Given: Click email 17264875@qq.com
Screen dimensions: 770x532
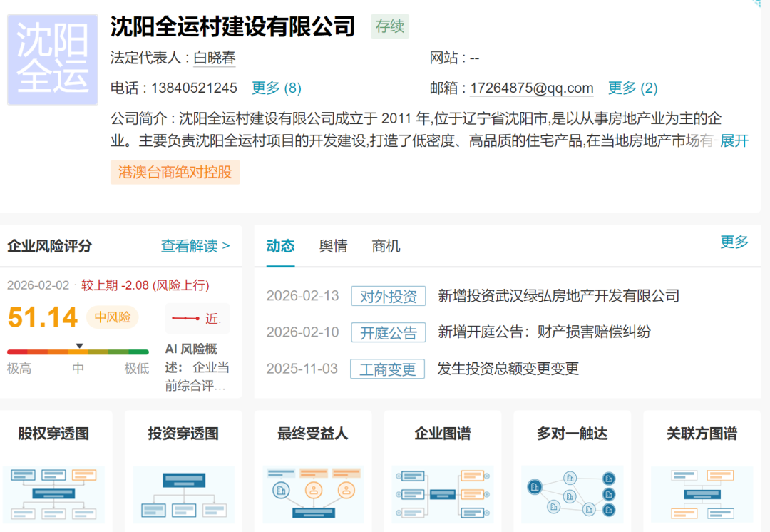Looking at the screenshot, I should (532, 88).
